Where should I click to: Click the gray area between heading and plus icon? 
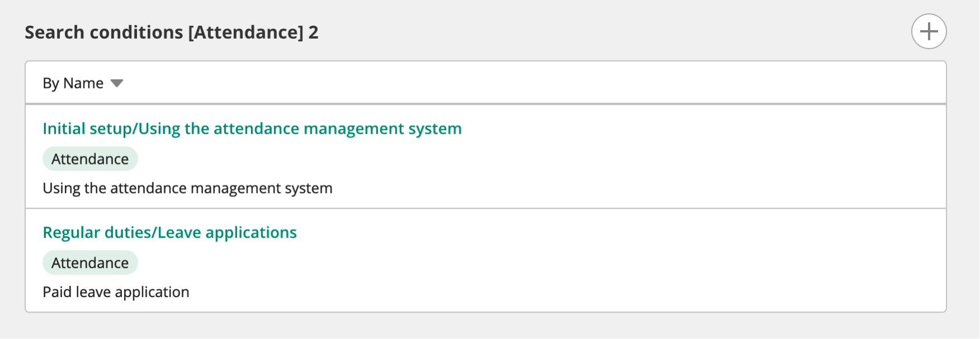(x=615, y=31)
